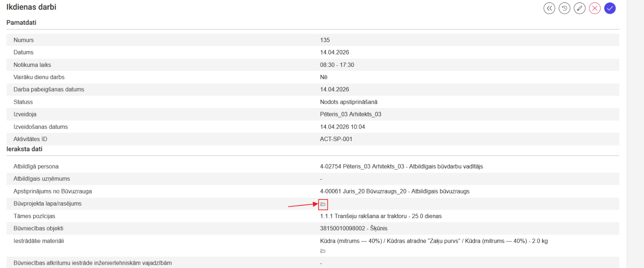Open folder icon under Iestrādātie materiāli

[323, 251]
